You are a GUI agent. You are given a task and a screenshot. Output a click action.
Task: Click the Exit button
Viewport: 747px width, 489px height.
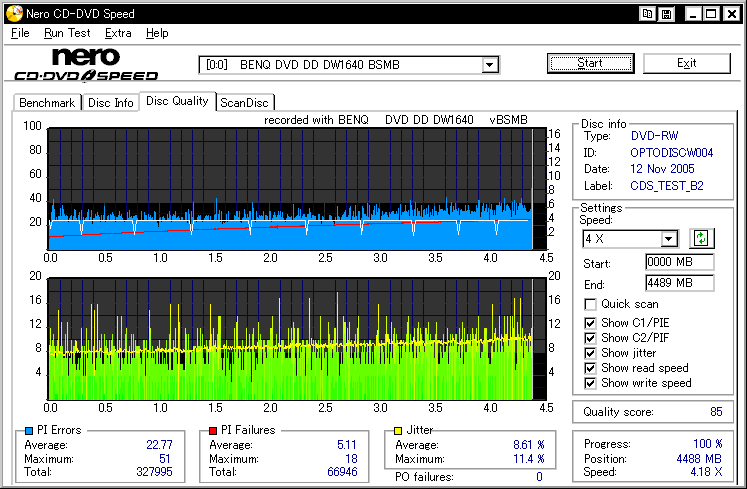tap(686, 63)
